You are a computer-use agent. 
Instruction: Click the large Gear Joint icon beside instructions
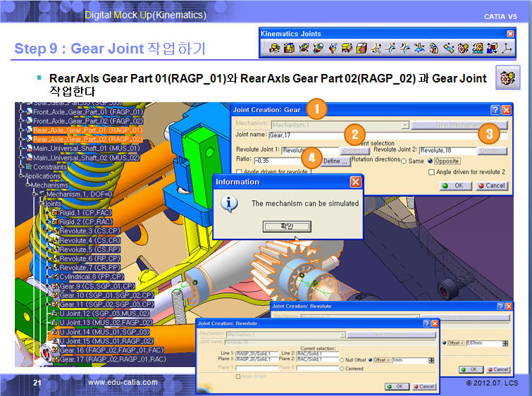point(505,78)
